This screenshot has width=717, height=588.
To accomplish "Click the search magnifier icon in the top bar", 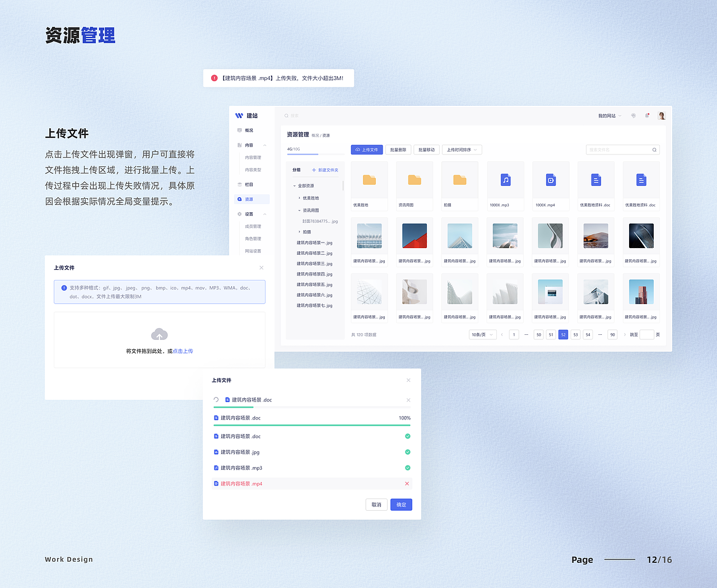I will 286,116.
